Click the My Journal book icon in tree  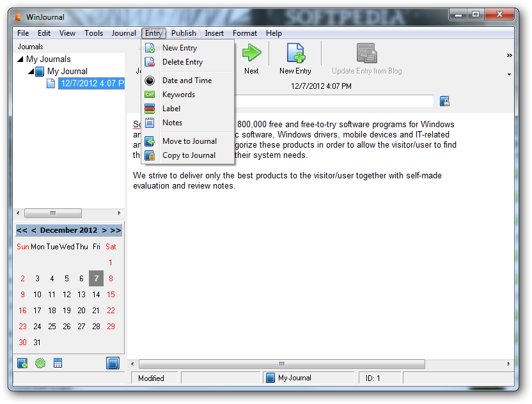point(40,72)
